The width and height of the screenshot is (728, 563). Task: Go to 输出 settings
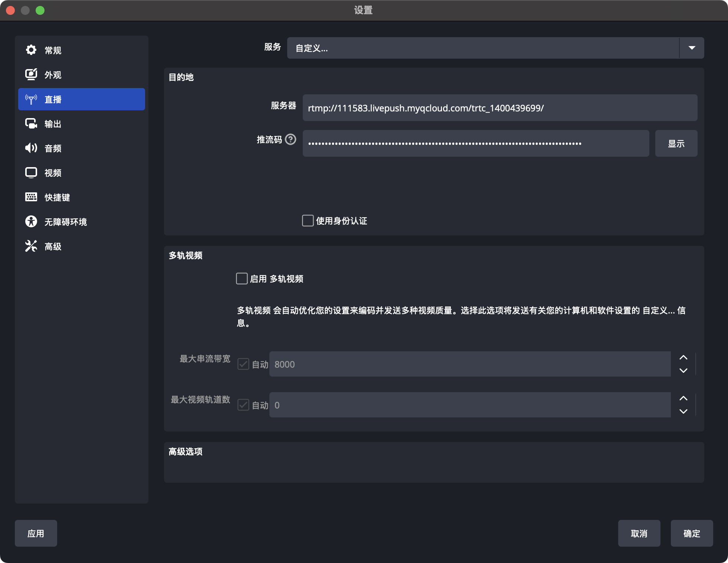coord(82,124)
